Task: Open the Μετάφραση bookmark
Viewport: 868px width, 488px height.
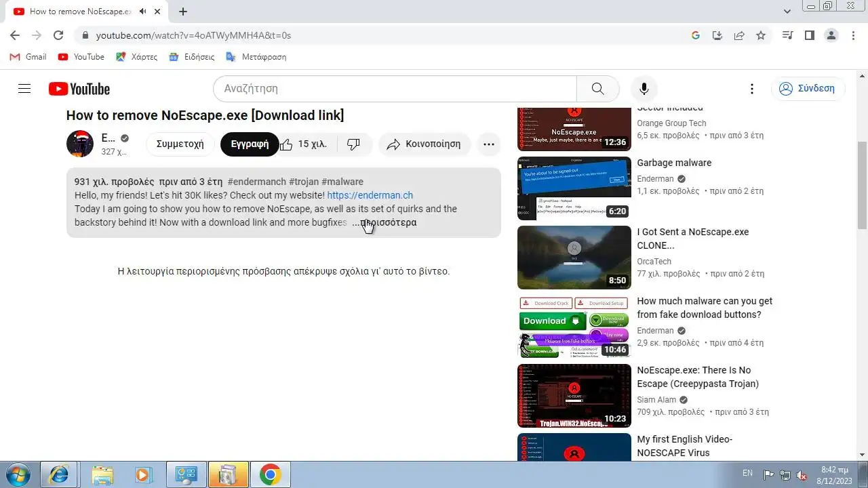Action: pyautogui.click(x=256, y=57)
